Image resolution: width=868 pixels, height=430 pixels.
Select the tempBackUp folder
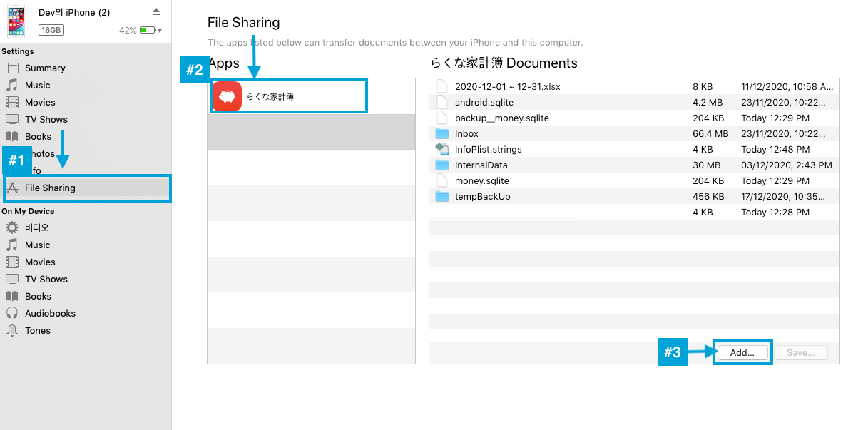coord(482,197)
